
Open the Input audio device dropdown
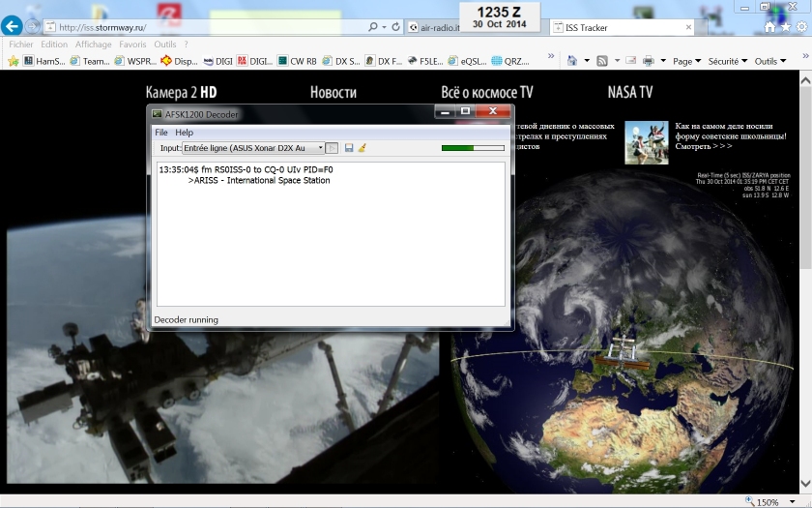(320, 148)
